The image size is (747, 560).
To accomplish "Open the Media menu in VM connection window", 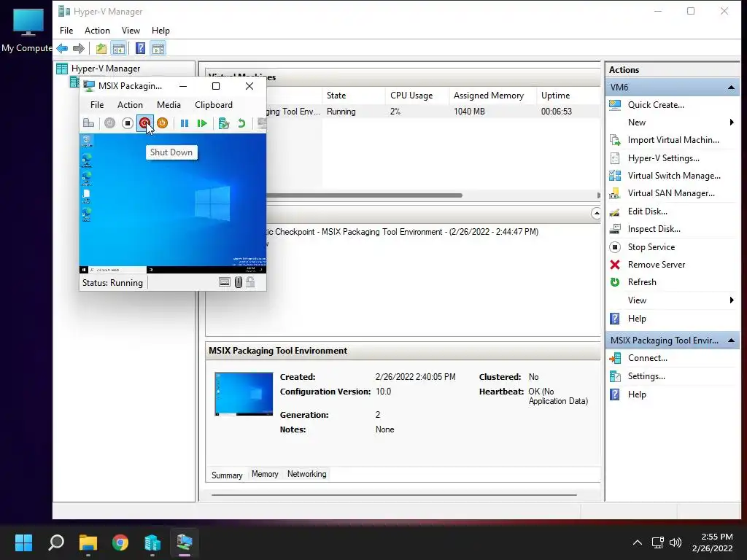I will (169, 105).
